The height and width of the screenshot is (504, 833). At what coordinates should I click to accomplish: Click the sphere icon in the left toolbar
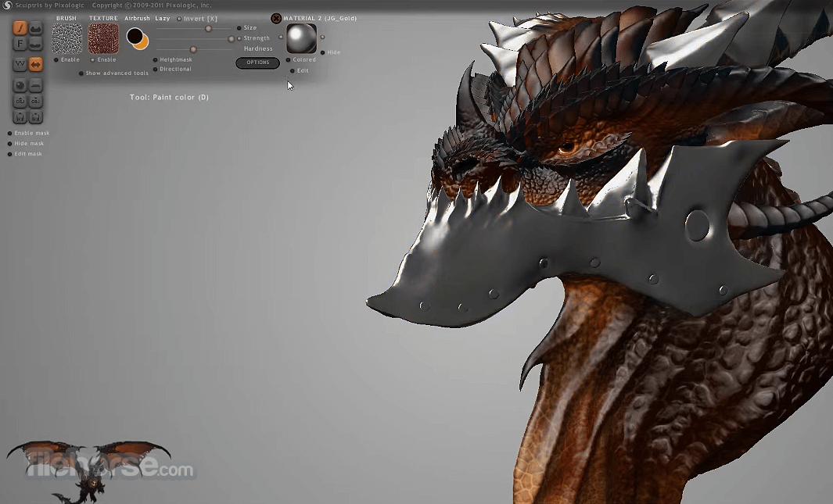coord(20,85)
